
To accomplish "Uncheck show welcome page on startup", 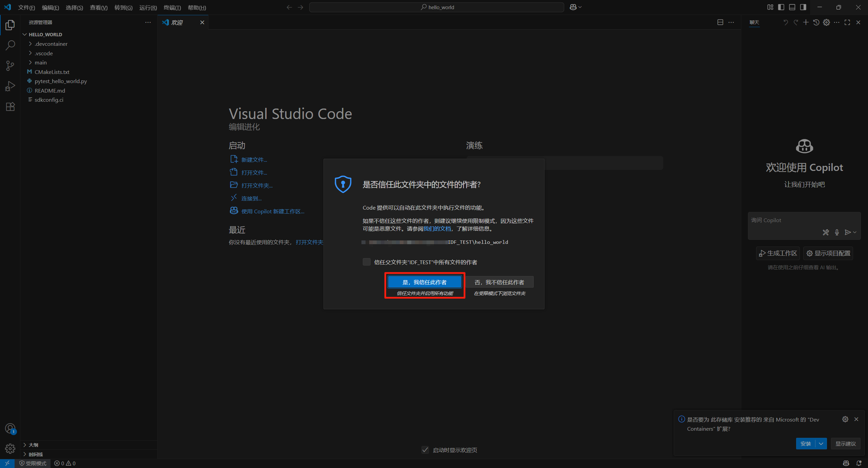I will coord(425,450).
